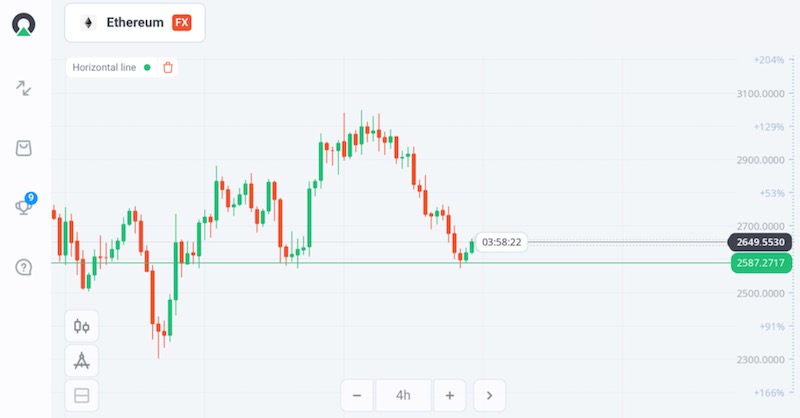Click the current price 2649.5530 label
The image size is (800, 418).
[x=760, y=242]
